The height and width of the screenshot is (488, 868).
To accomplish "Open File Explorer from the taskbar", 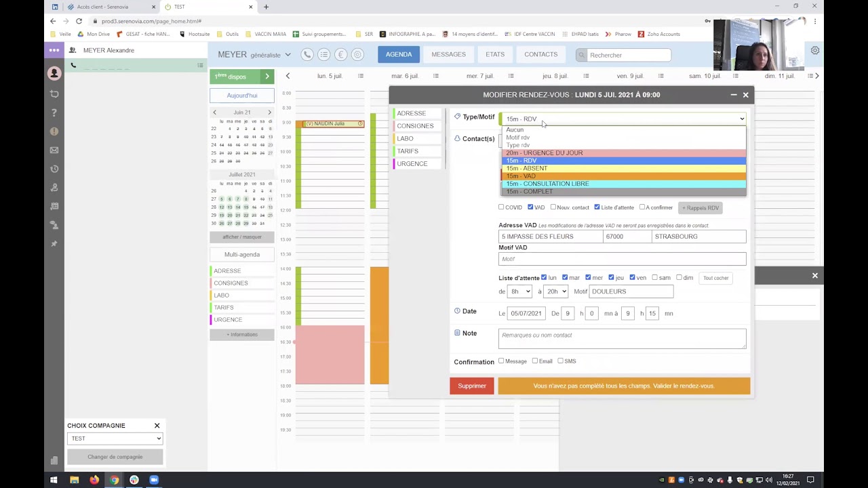I will pos(74,480).
